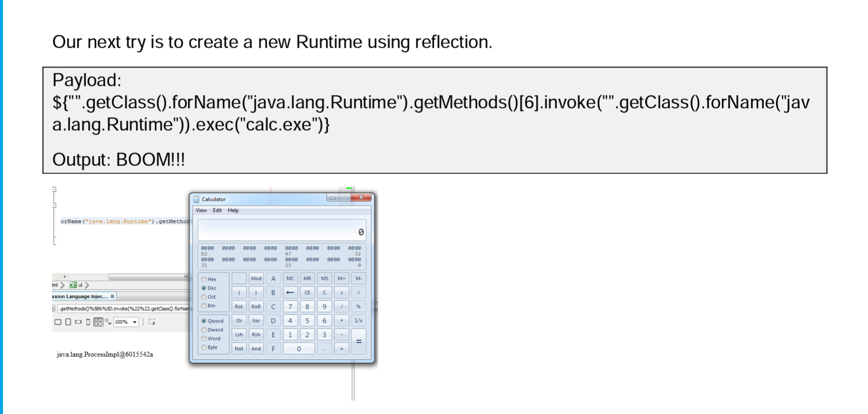Click the java.lang.ProcessImpl@6015542a output text

(x=105, y=354)
